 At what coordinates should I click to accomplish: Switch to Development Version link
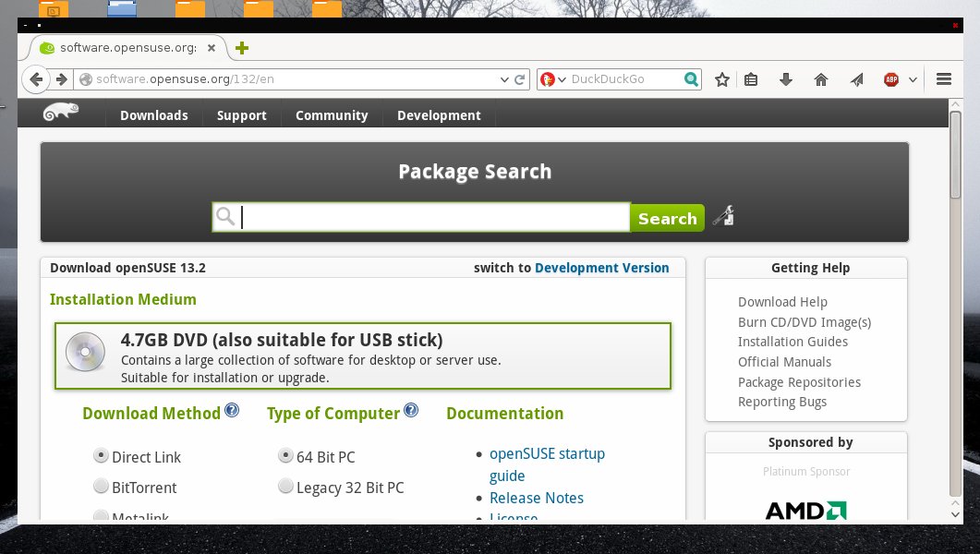coord(602,268)
